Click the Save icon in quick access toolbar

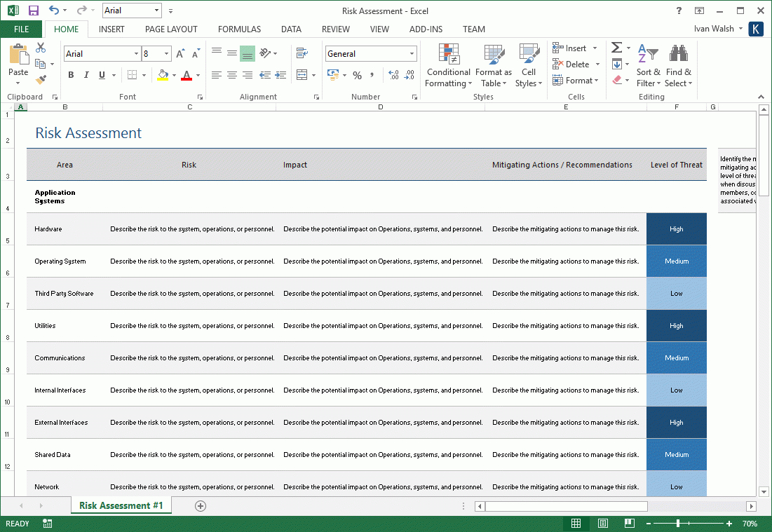(33, 11)
